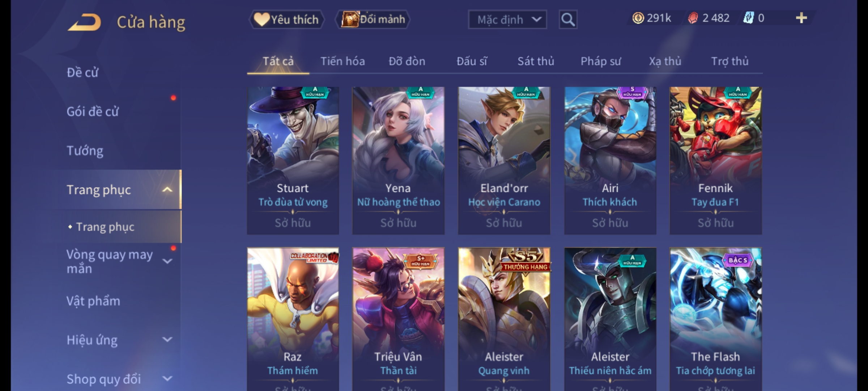
Task: Open Gói đề cử in sidebar
Action: [93, 111]
